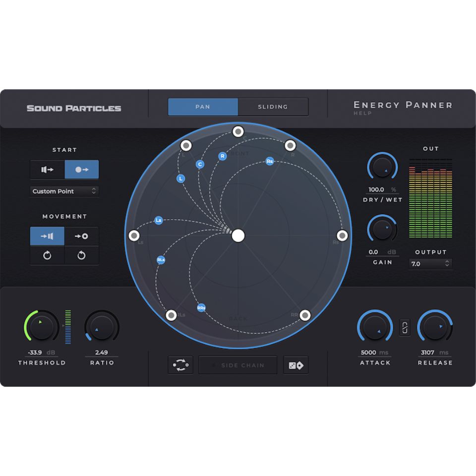Select the custom point start icon
The image size is (476, 476).
point(82,170)
